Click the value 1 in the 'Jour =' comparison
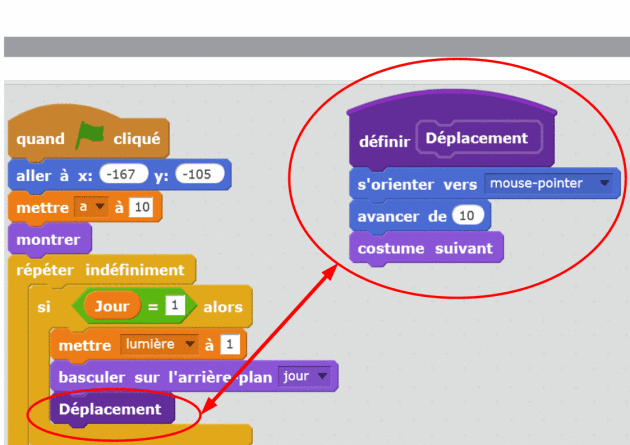 click(x=176, y=307)
